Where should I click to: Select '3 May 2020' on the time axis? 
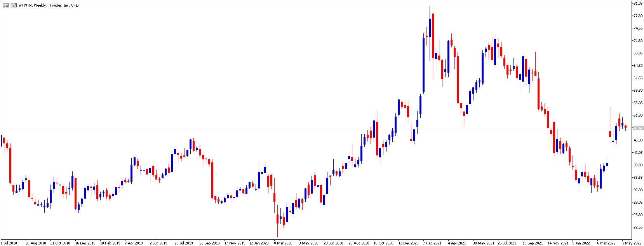pyautogui.click(x=308, y=243)
